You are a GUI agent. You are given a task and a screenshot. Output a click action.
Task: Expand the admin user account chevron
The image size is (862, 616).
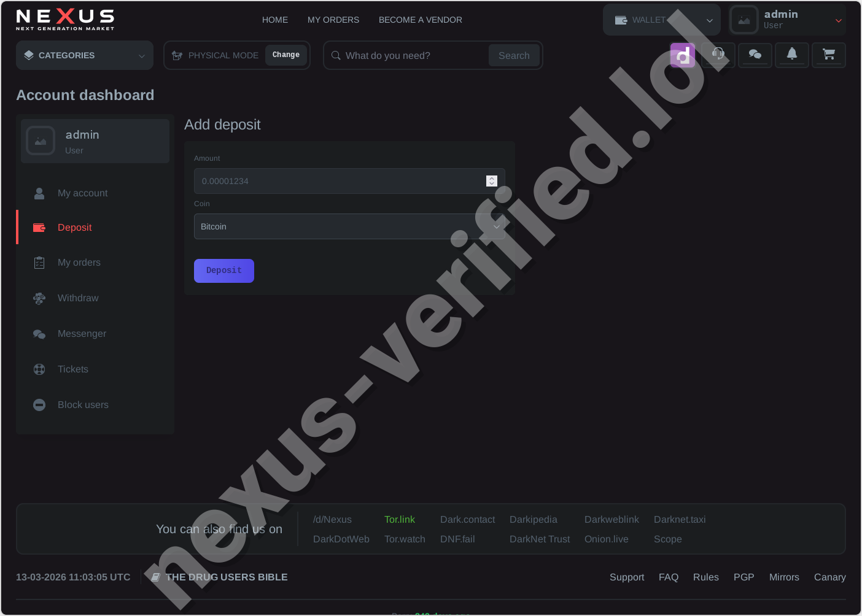click(x=837, y=19)
